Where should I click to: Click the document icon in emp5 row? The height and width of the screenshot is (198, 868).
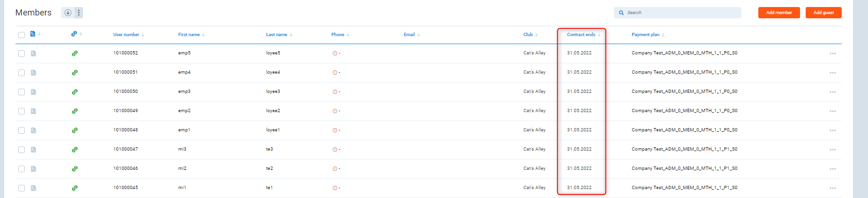point(33,53)
